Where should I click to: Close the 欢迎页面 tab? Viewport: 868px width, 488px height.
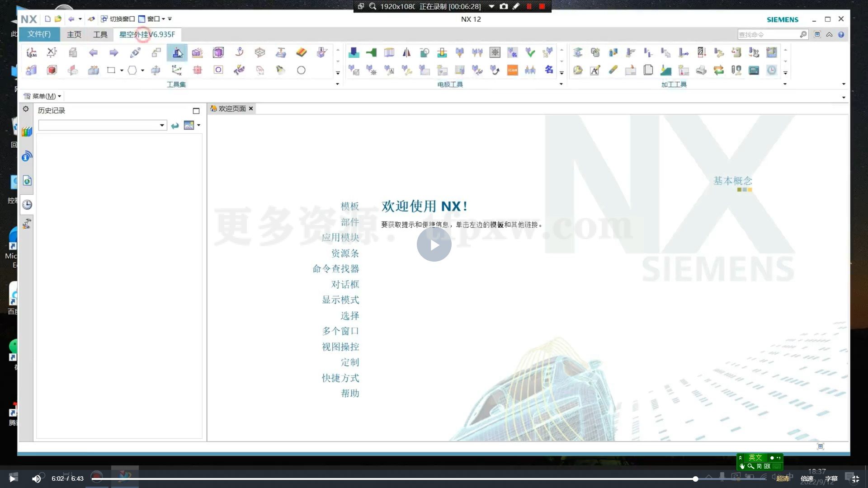(251, 108)
